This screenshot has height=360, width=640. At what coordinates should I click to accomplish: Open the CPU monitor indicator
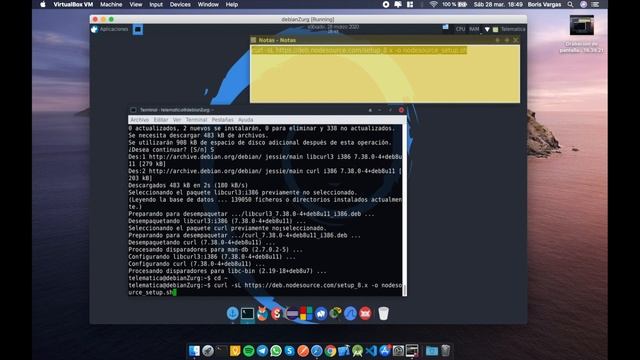click(460, 29)
